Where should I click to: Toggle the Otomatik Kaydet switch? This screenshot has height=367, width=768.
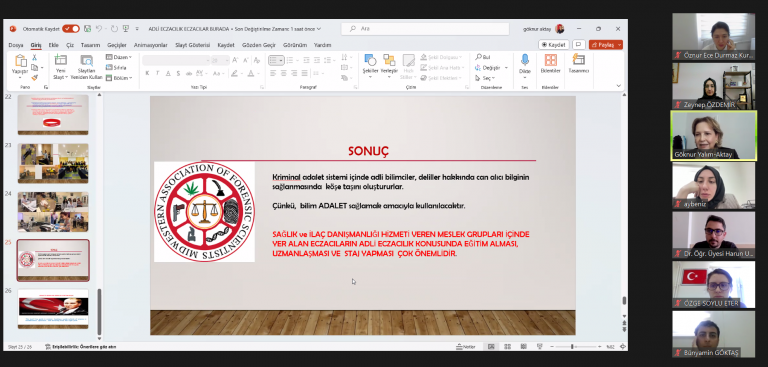pos(71,29)
